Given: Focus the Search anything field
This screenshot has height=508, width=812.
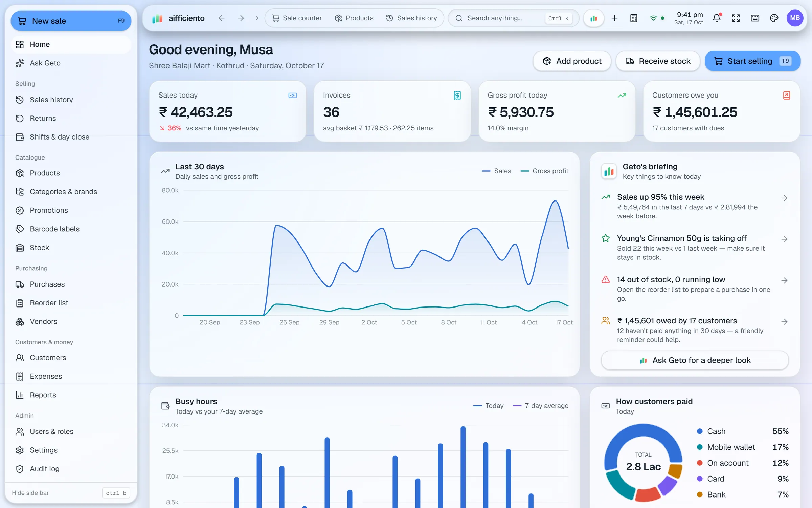Looking at the screenshot, I should (x=514, y=18).
